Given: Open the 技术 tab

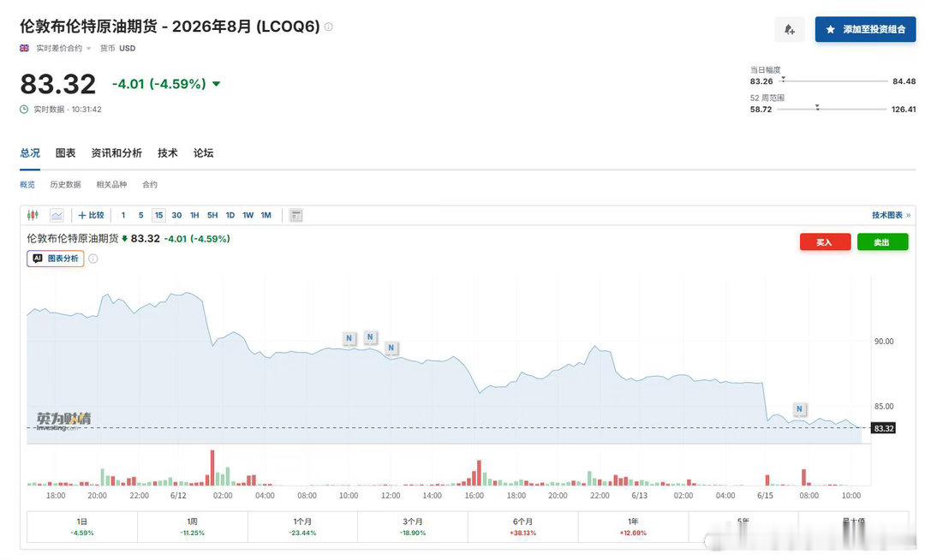Looking at the screenshot, I should [168, 153].
